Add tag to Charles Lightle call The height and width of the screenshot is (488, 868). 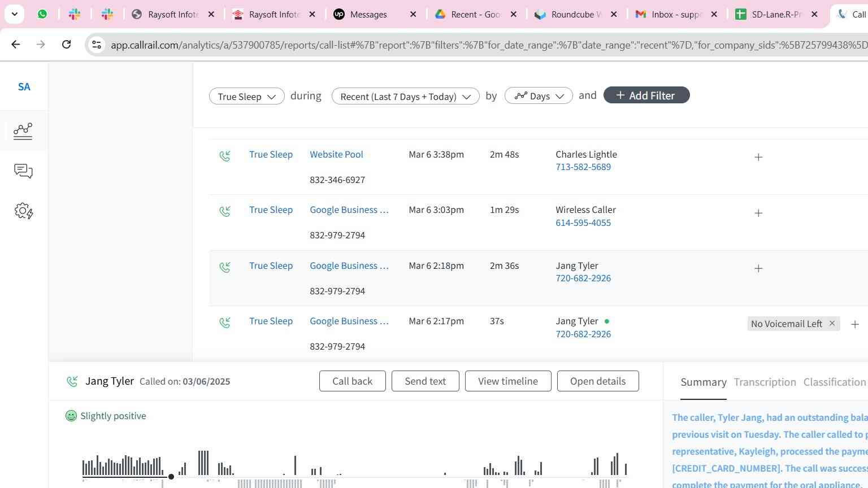(758, 157)
